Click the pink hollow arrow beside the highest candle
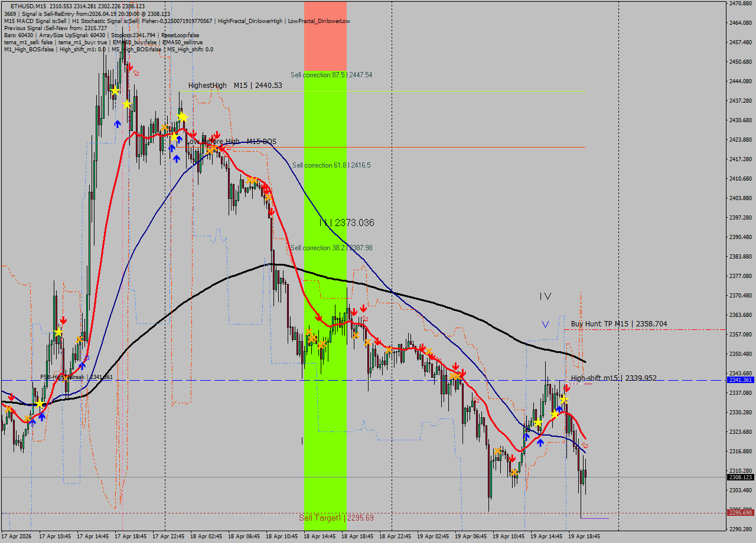The image size is (756, 543). tap(136, 73)
